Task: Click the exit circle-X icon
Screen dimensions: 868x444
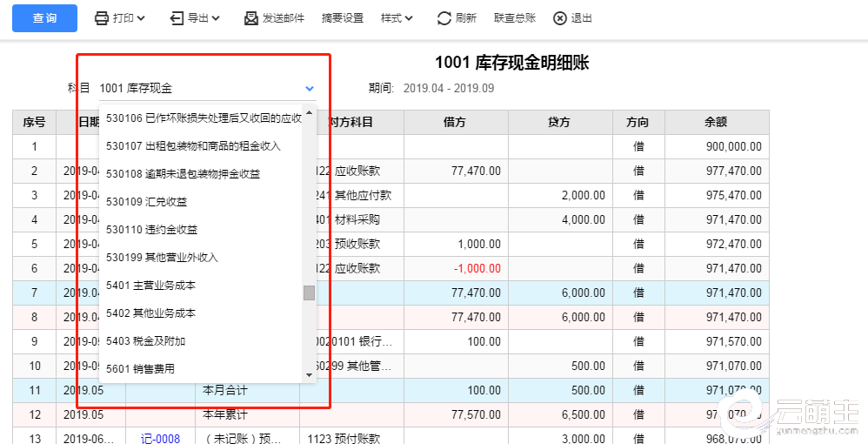Action: [x=560, y=18]
